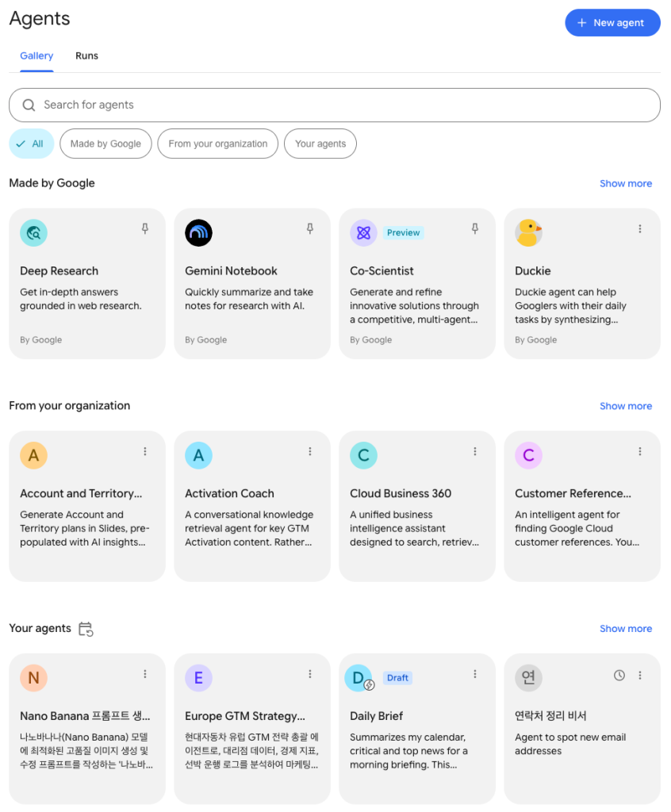Viewport: 671px width, 812px height.
Task: Open Activation Coach card options menu
Action: 310,451
